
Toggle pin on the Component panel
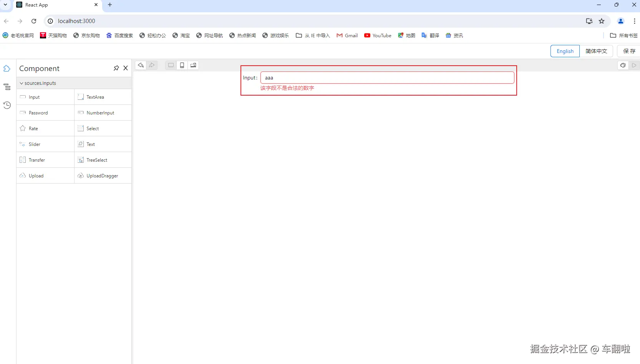[x=116, y=68]
